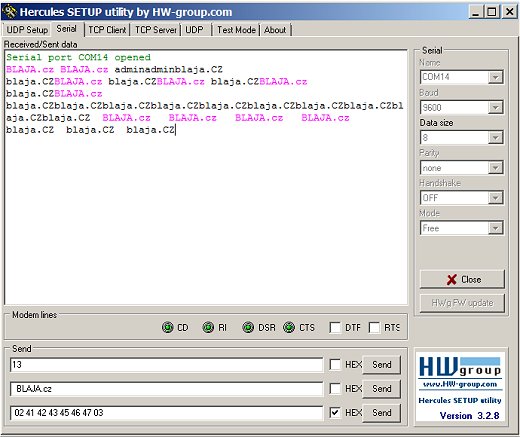Open the Test Mode tab
The height and width of the screenshot is (437, 520).
[x=236, y=30]
